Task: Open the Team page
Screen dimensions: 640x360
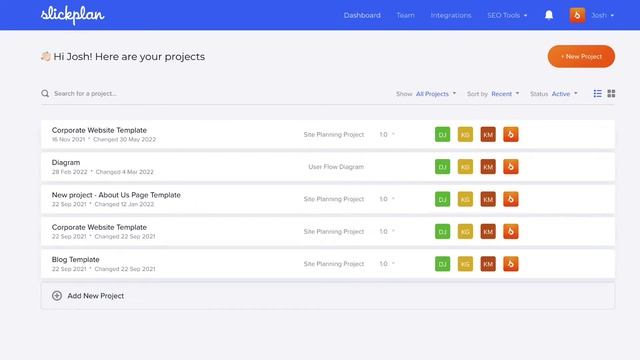Action: pos(405,15)
